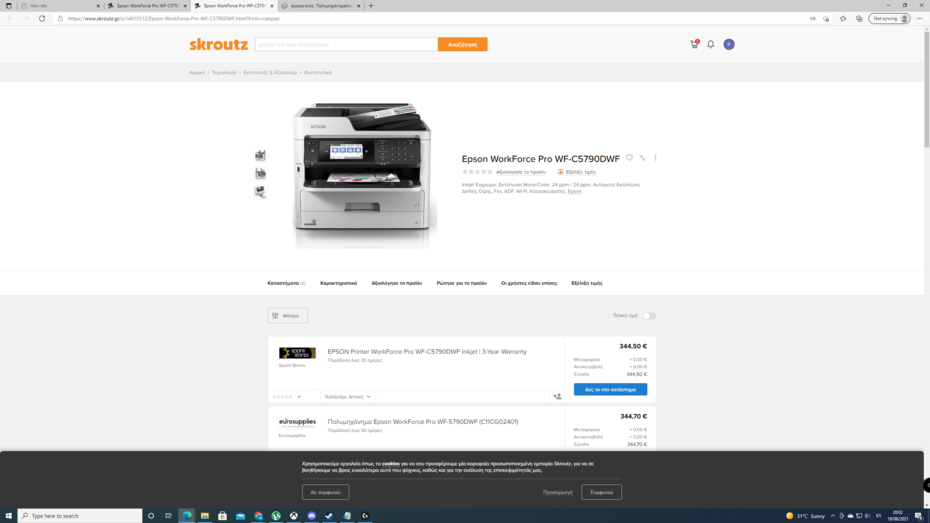The image size is (930, 523).
Task: Switch to the Οι χρήστες είδαν επίσης tab
Action: click(x=529, y=283)
